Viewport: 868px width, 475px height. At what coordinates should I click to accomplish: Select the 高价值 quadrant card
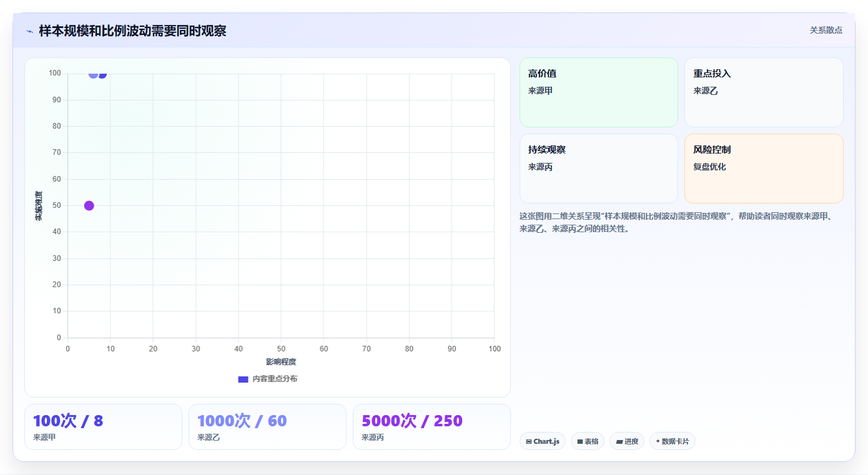point(598,92)
